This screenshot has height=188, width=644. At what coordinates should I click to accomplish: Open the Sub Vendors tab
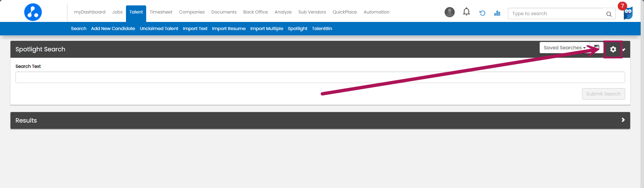[x=312, y=12]
